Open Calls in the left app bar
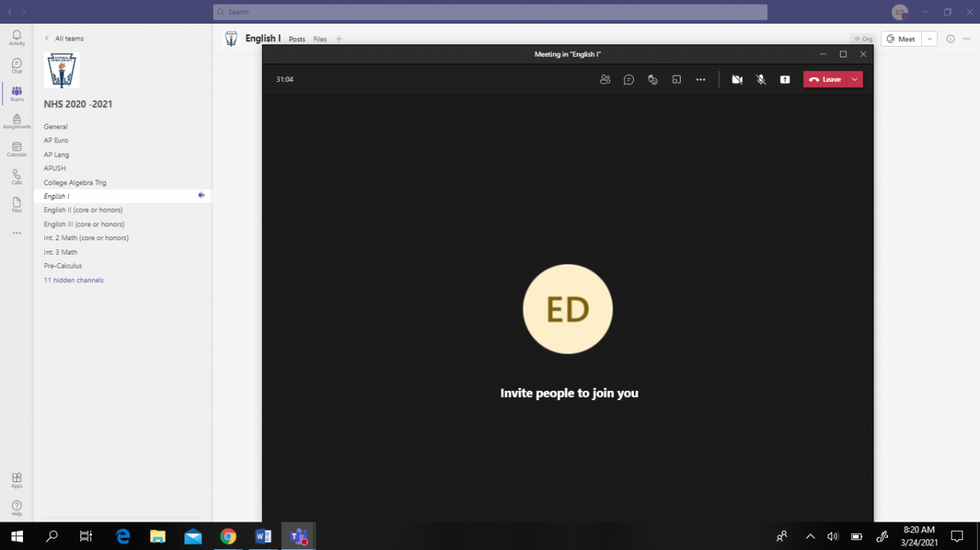This screenshot has height=550, width=980. coord(17,177)
